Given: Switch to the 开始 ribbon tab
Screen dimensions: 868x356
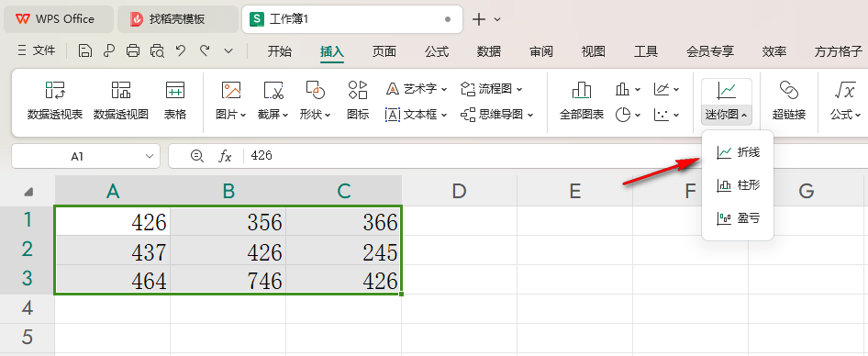Looking at the screenshot, I should coord(279,52).
